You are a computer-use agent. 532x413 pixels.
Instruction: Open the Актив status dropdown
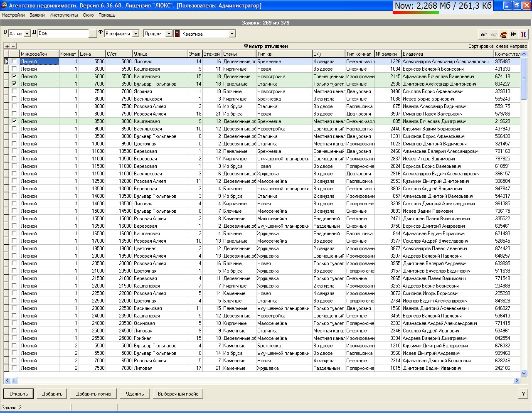[27, 34]
